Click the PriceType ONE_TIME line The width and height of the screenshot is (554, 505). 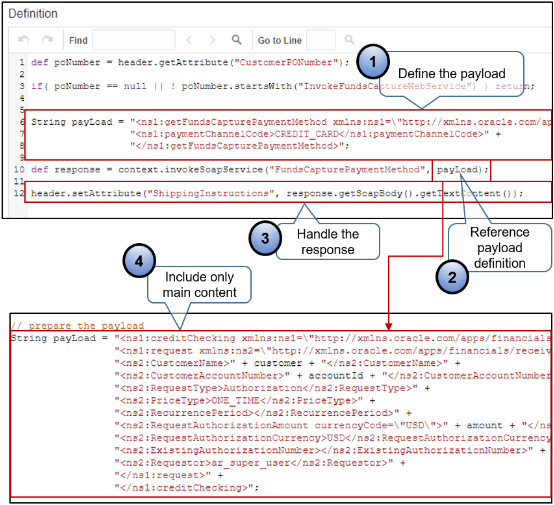(x=244, y=401)
